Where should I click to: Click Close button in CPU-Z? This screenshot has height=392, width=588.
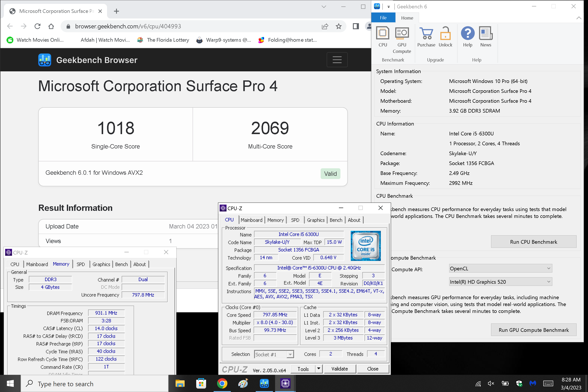[x=373, y=369]
